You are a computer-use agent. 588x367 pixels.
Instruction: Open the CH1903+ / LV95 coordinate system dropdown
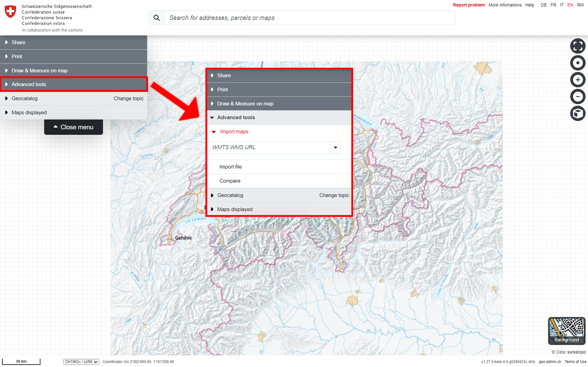coord(81,362)
